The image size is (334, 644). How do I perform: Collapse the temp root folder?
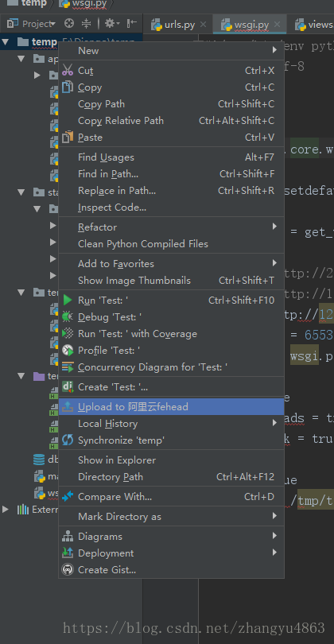click(x=6, y=41)
